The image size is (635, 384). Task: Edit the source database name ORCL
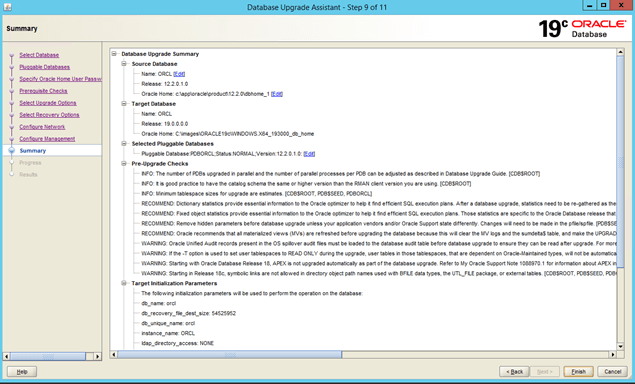(x=179, y=74)
